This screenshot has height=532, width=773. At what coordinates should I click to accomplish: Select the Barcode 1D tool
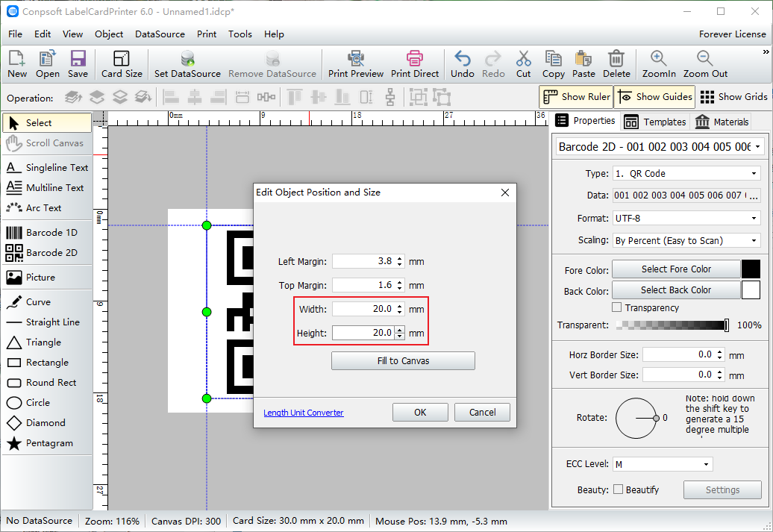(47, 232)
